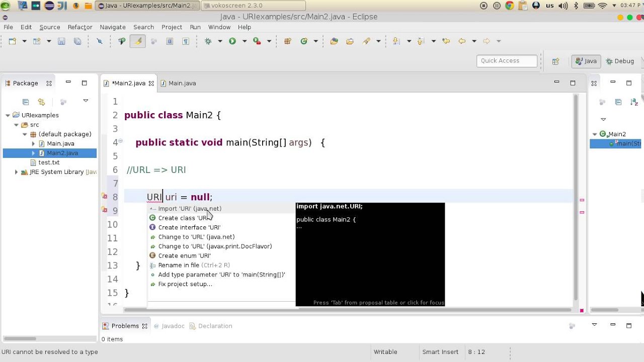Click the Open Type icon
Viewport: 644px width, 362px height.
[x=334, y=41]
